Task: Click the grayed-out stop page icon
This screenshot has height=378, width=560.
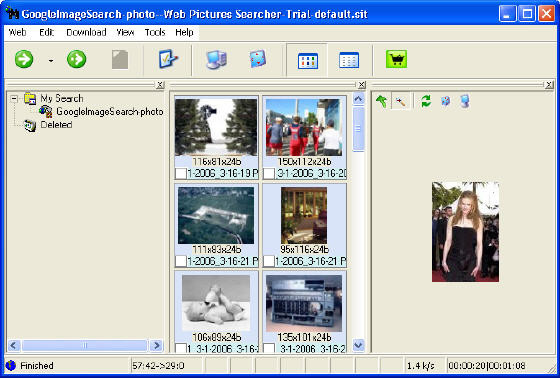Action: (120, 60)
